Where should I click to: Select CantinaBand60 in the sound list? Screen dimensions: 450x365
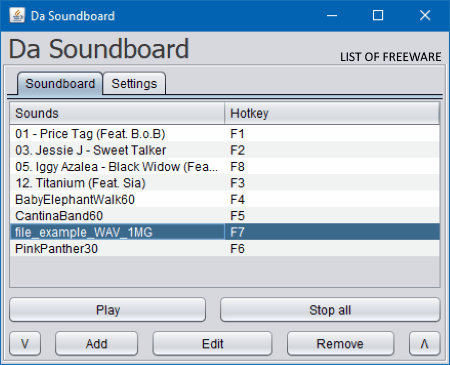click(x=225, y=216)
